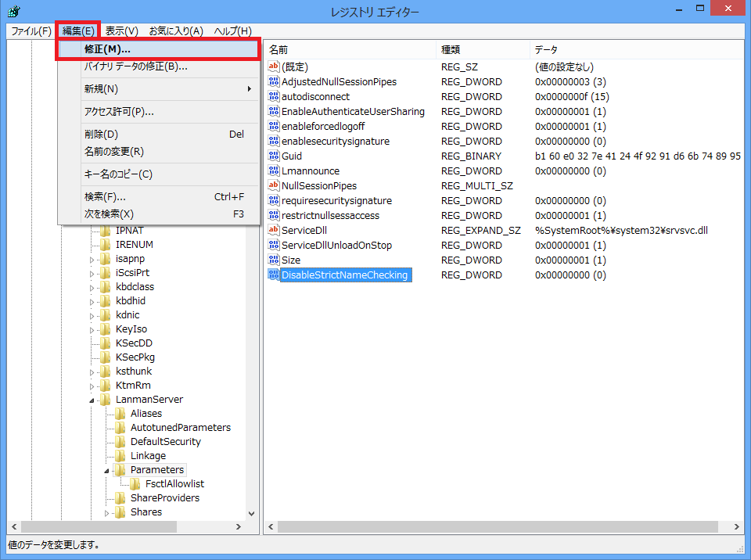Expand the isapnp tree node
The image size is (751, 560).
pos(92,259)
